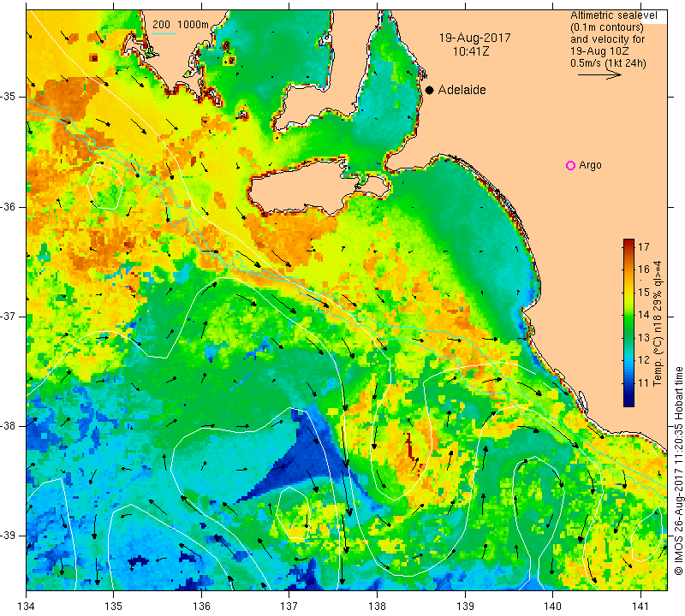Viewport: 685px width, 616px height.
Task: Click the black Adelaide city marker dot
Action: (430, 90)
